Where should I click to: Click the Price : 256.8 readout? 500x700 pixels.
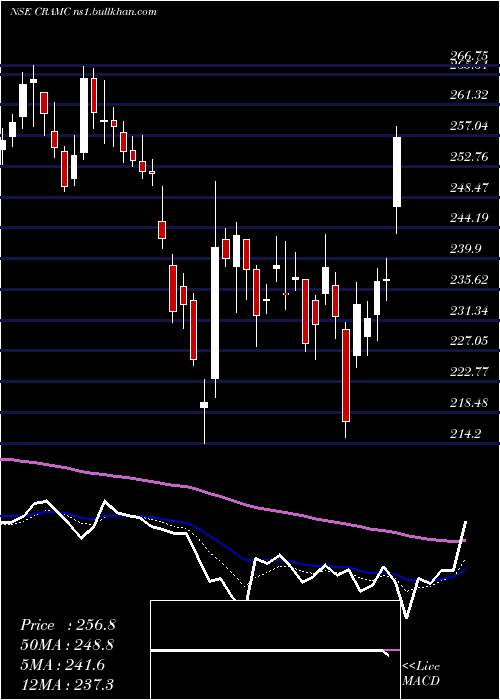(68, 625)
